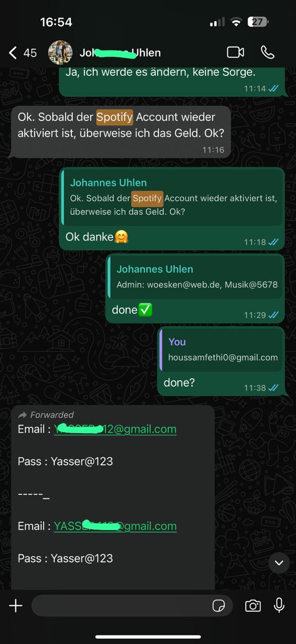Image resolution: width=296 pixels, height=644 pixels.
Task: Select the 'Ok danke' message bubble
Action: 172,209
